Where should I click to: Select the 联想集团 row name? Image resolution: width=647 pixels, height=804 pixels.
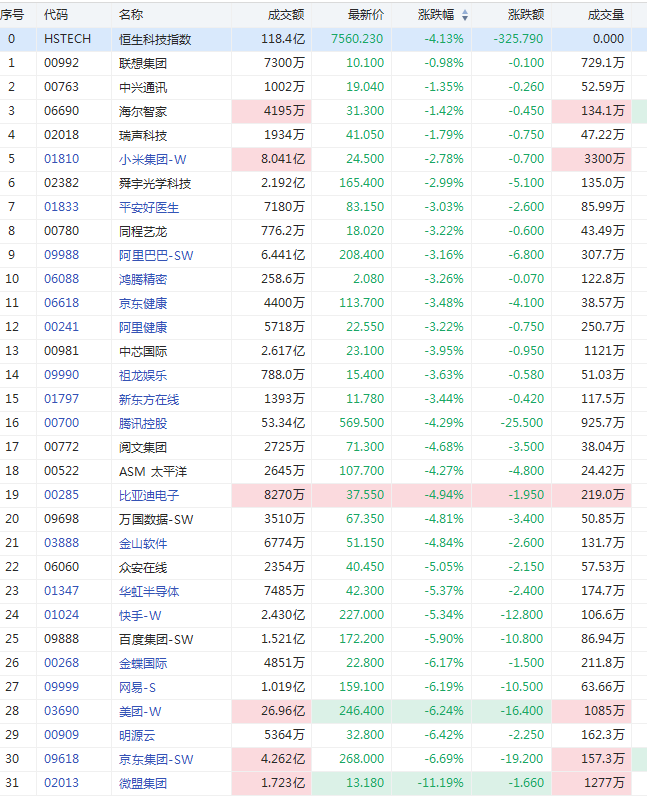coord(143,64)
